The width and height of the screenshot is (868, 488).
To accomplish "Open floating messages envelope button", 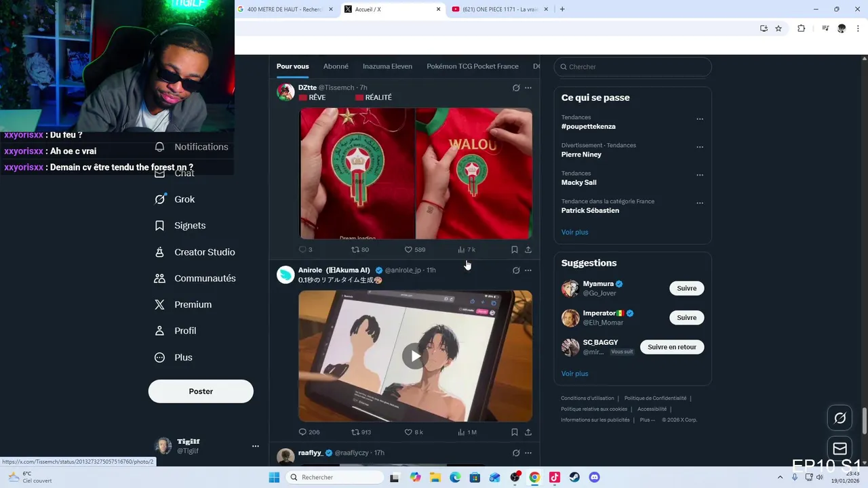I will click(x=840, y=449).
